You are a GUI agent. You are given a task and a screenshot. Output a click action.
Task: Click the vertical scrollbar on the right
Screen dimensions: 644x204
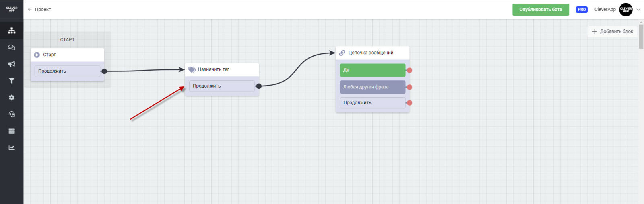click(641, 37)
